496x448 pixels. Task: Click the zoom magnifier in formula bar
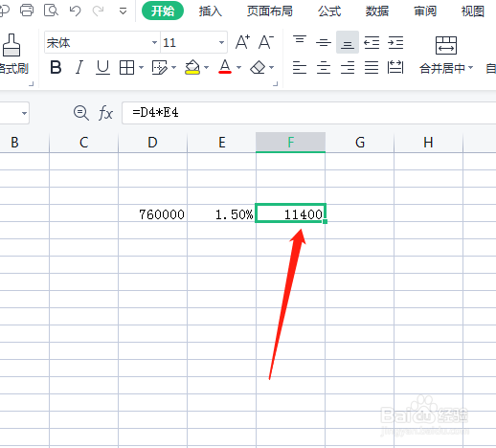pyautogui.click(x=81, y=113)
